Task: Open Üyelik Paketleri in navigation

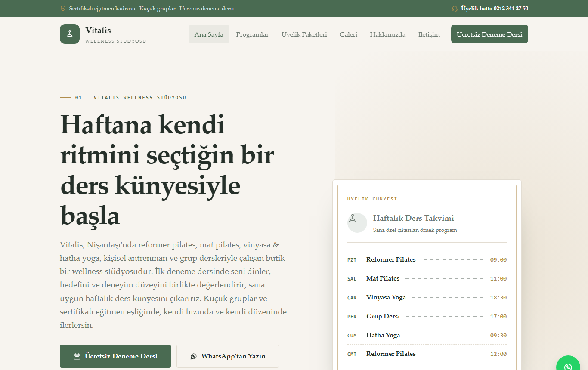Action: tap(304, 34)
